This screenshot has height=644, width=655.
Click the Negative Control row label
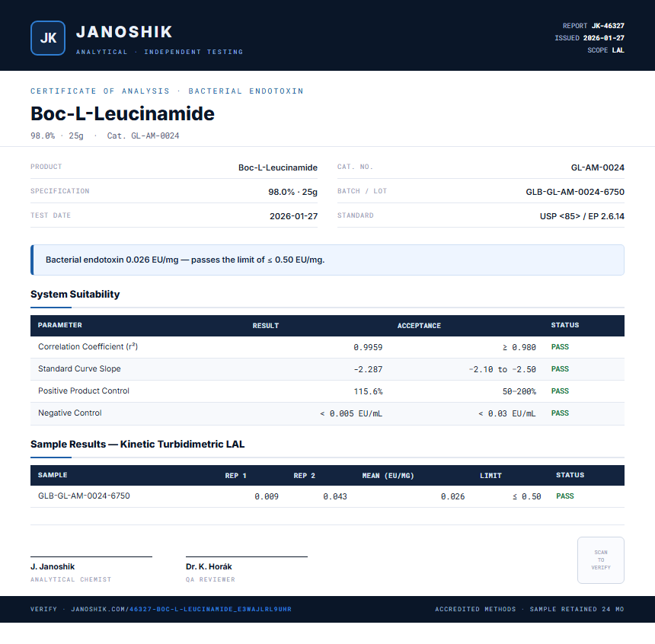click(70, 413)
